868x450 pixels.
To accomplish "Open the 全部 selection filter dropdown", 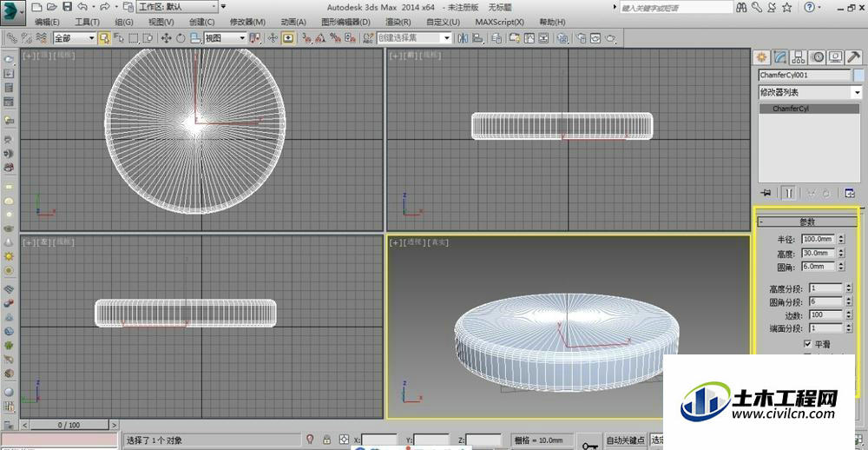I will (74, 38).
